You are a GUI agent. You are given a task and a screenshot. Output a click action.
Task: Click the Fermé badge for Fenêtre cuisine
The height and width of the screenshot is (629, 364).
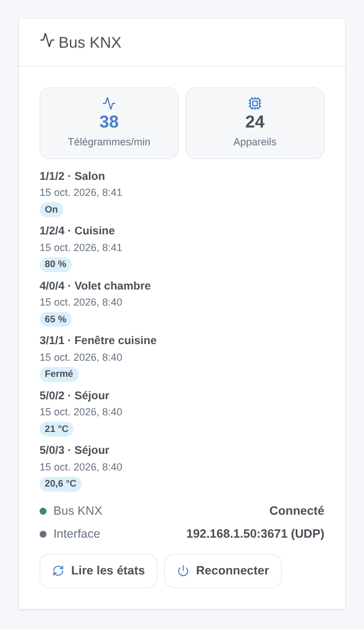point(59,374)
